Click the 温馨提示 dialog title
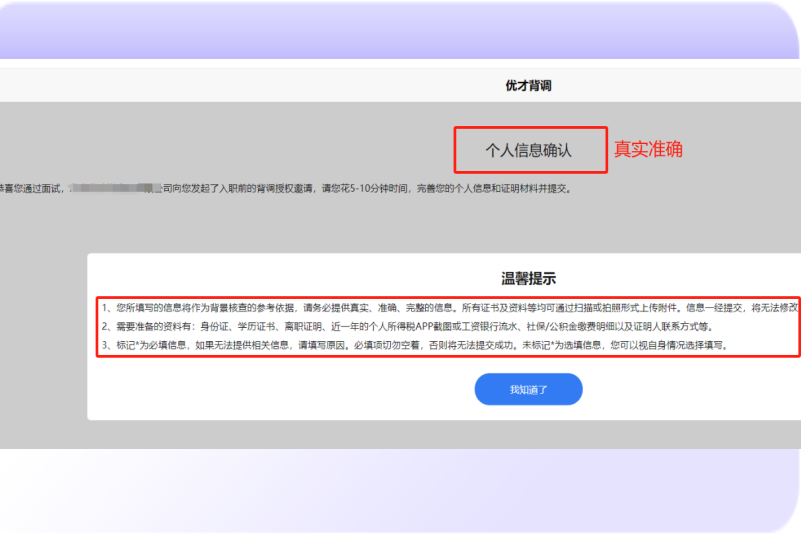 point(528,278)
